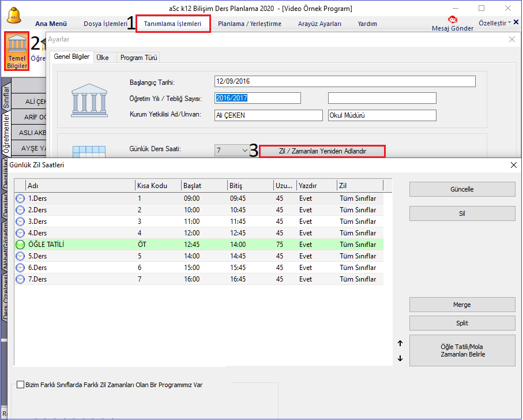Click the Mesaj Gönder icon
The image size is (523, 420).
coord(453,20)
